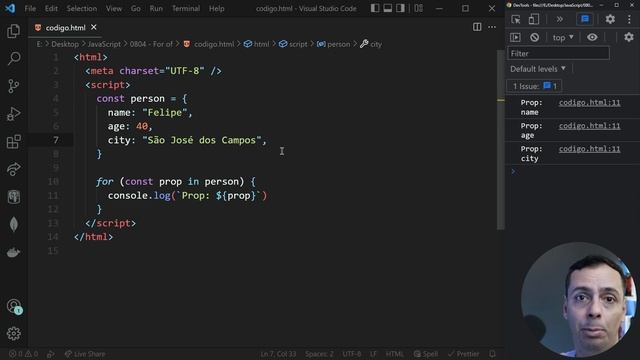The width and height of the screenshot is (640, 360).
Task: Open errors and warnings status item
Action: (24, 354)
